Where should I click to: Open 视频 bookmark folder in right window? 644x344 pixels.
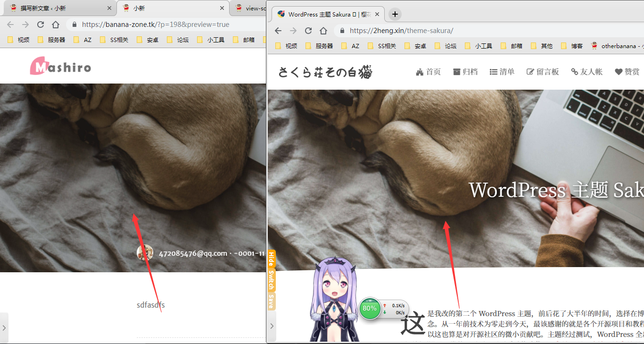[287, 46]
